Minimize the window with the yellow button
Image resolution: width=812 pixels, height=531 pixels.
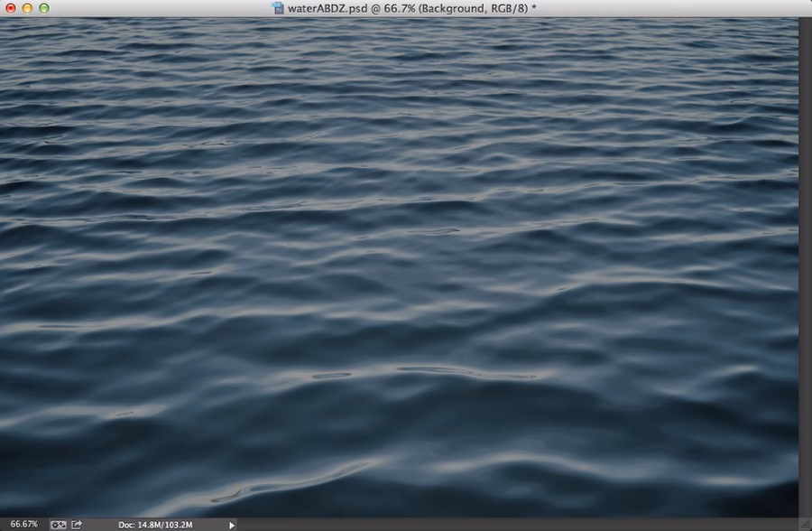click(x=27, y=8)
